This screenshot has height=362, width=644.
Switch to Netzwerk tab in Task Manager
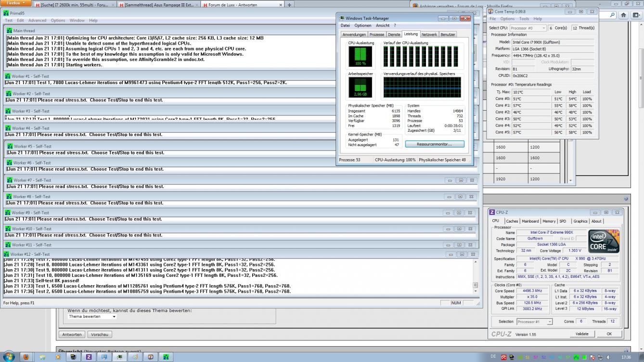click(429, 35)
